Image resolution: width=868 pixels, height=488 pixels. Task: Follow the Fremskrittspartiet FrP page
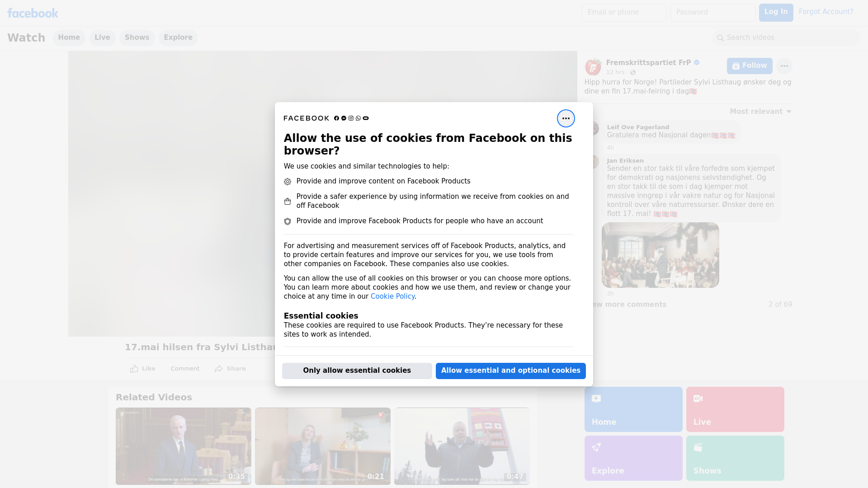[749, 66]
